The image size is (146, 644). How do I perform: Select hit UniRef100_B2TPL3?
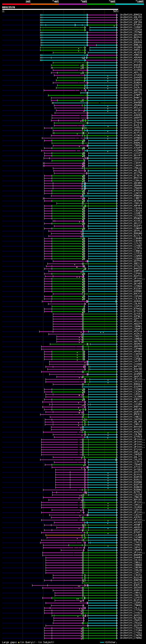[x=131, y=492]
